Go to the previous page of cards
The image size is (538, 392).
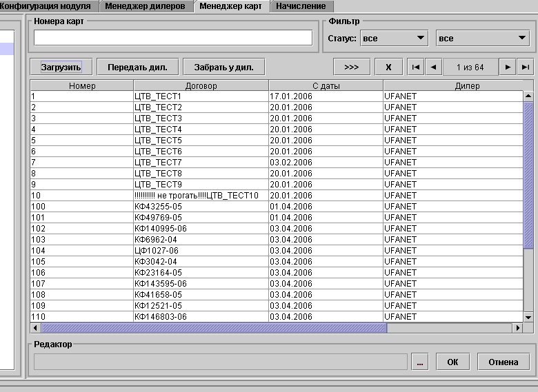(x=434, y=67)
